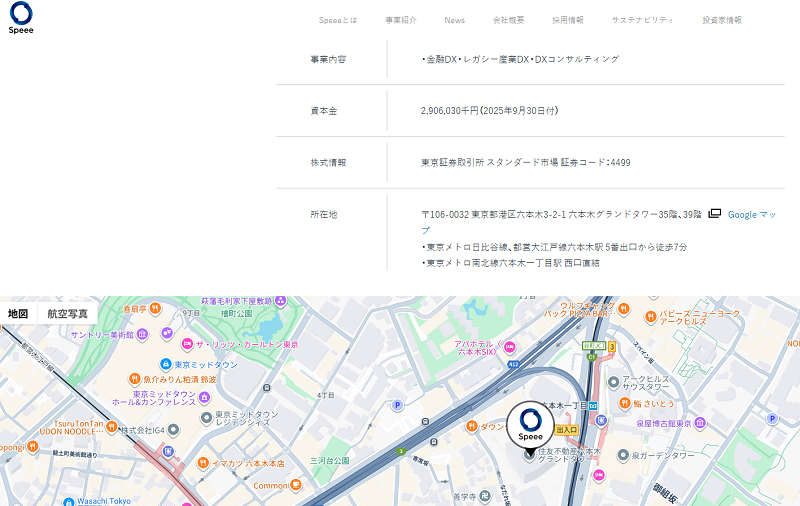Open the Speeeとは menu
The height and width of the screenshot is (506, 800).
coord(338,20)
